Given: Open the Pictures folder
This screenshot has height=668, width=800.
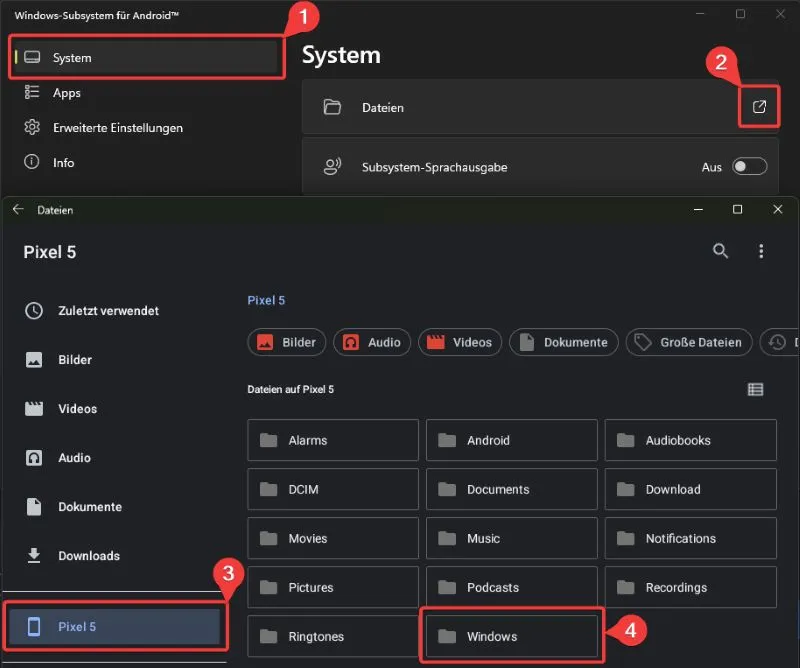Looking at the screenshot, I should pos(333,587).
